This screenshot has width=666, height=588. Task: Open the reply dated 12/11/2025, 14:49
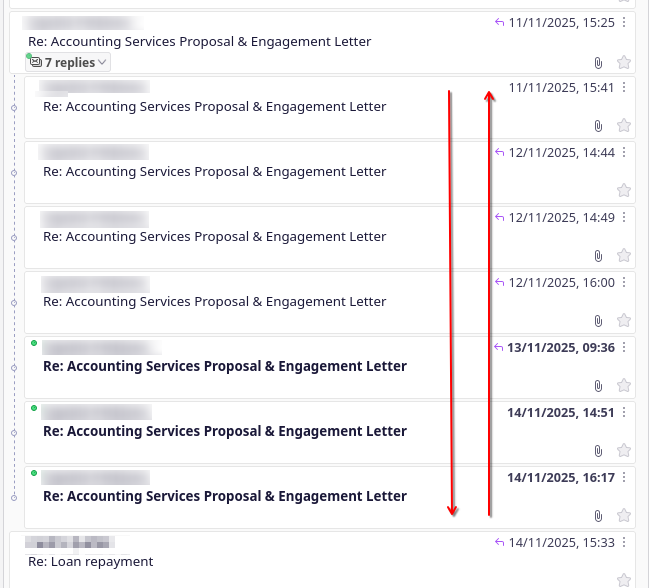pyautogui.click(x=214, y=237)
